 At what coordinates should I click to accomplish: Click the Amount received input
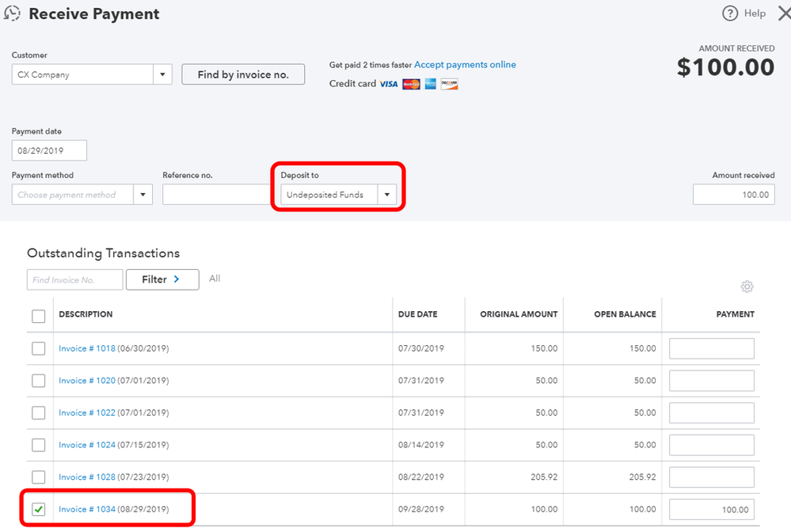coord(734,195)
